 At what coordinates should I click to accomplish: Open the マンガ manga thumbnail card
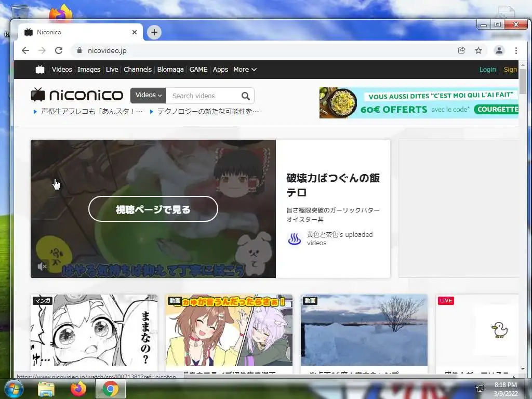(x=94, y=330)
